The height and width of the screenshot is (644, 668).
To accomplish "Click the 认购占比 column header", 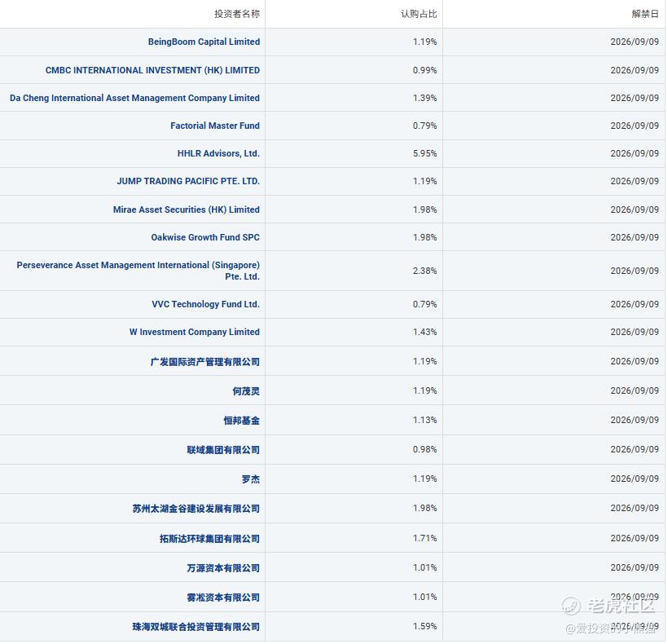I will [x=419, y=14].
